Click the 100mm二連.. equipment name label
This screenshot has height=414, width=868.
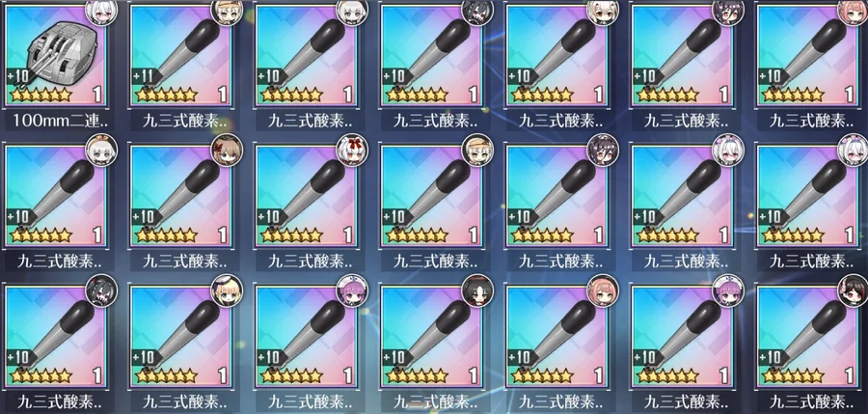click(55, 120)
